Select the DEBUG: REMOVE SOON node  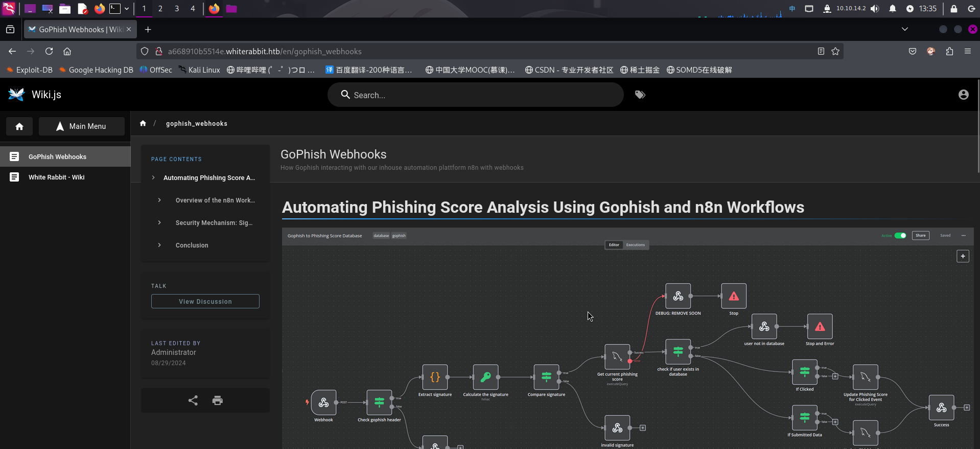(x=678, y=296)
